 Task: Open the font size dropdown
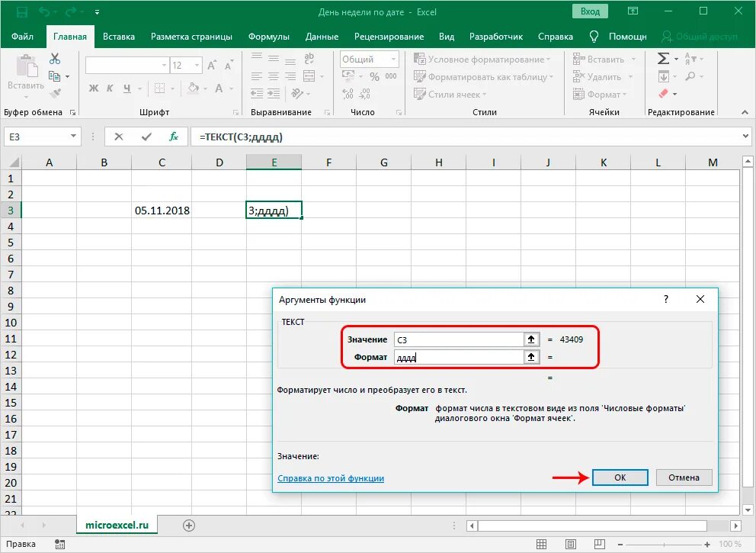coord(197,65)
